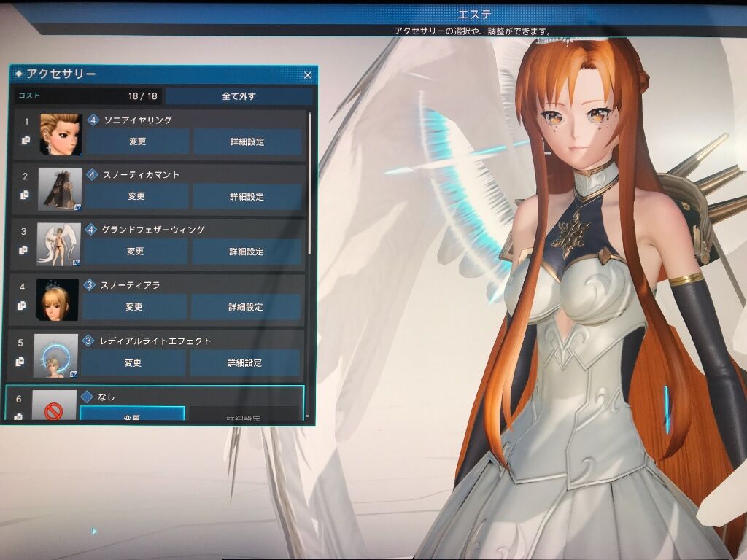Open 詳細設定 for スノーティアラ
747x560 pixels.
pos(246,307)
